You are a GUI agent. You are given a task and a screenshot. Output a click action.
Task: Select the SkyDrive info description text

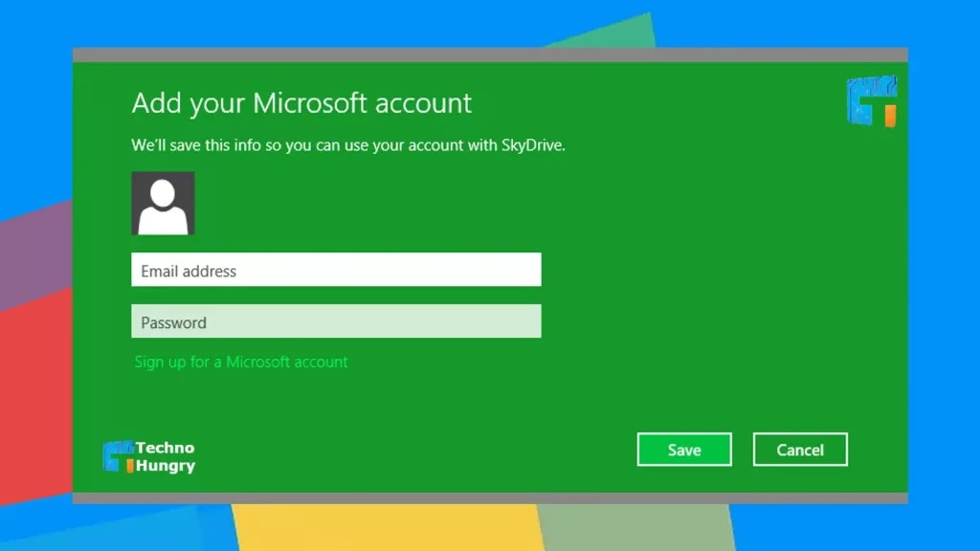tap(348, 145)
